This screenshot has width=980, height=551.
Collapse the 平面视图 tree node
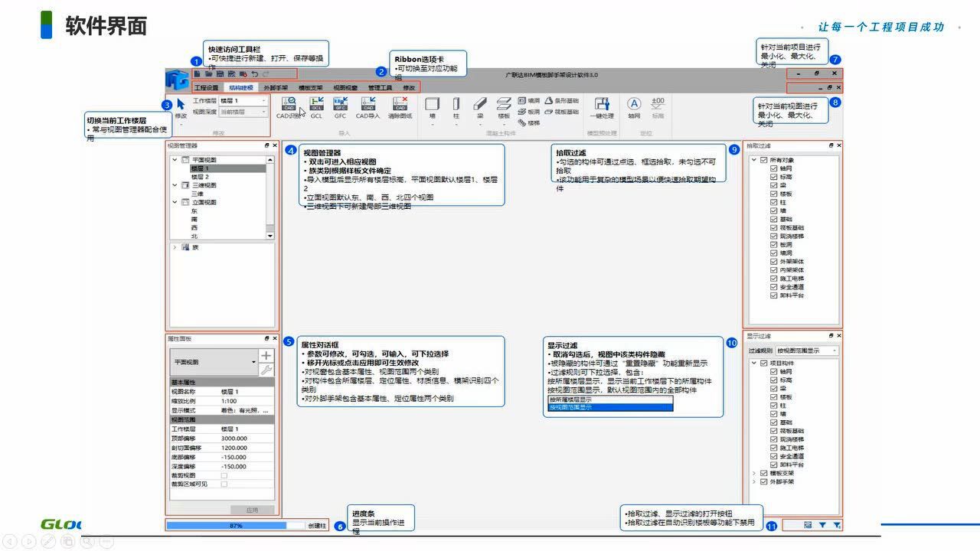click(x=175, y=160)
